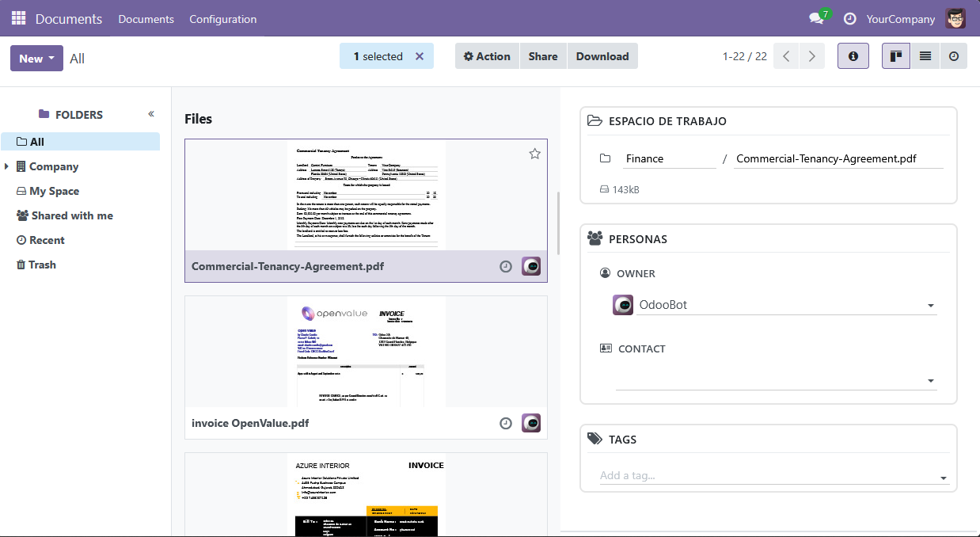Expand the Company folder tree
The image size is (980, 537).
tap(7, 166)
